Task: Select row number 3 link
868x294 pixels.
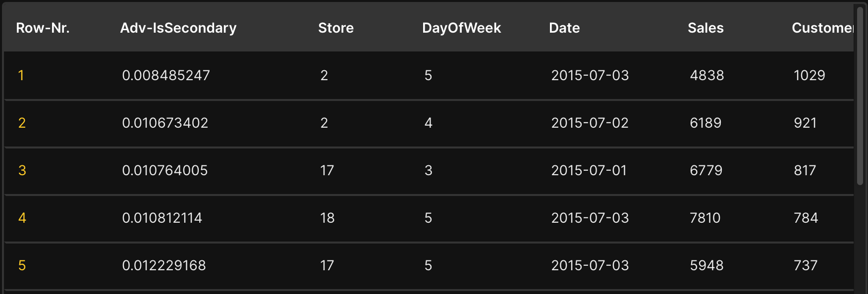Action: (x=22, y=170)
